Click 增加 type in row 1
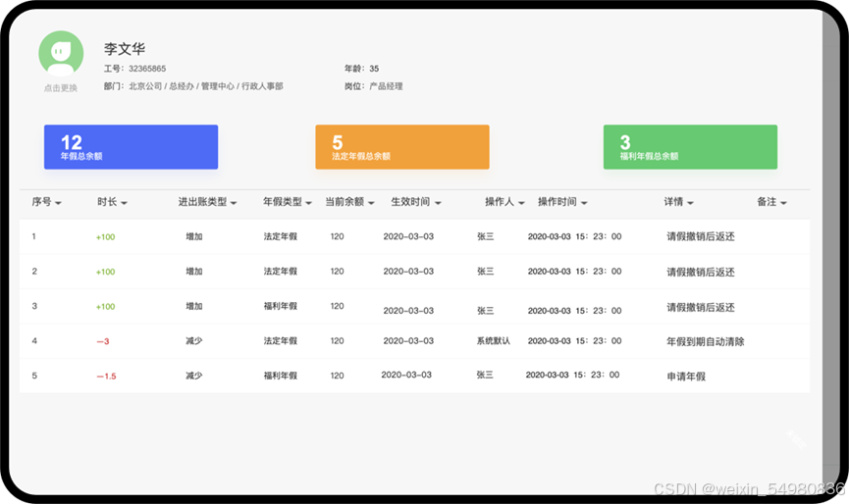This screenshot has height=504, width=849. 193,236
